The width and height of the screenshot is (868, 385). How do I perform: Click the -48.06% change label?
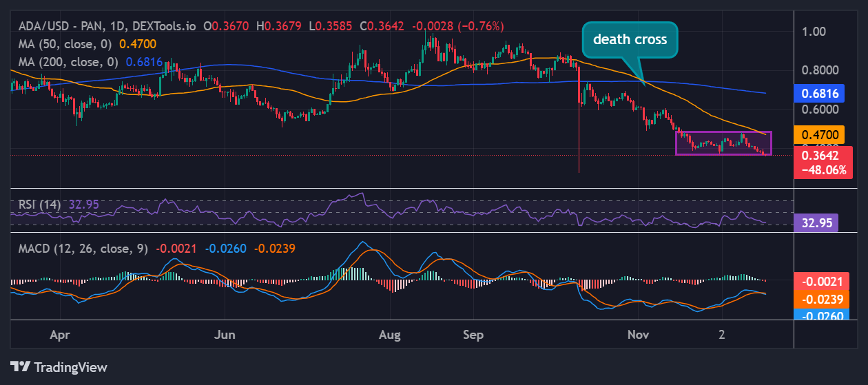823,169
